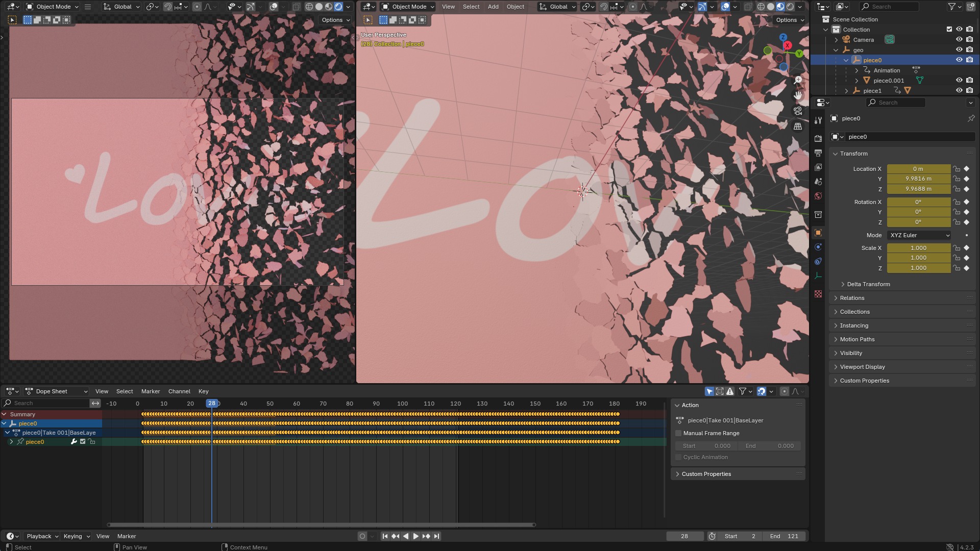This screenshot has height=551, width=980.
Task: Expand piece1 in the outliner
Action: (x=846, y=91)
